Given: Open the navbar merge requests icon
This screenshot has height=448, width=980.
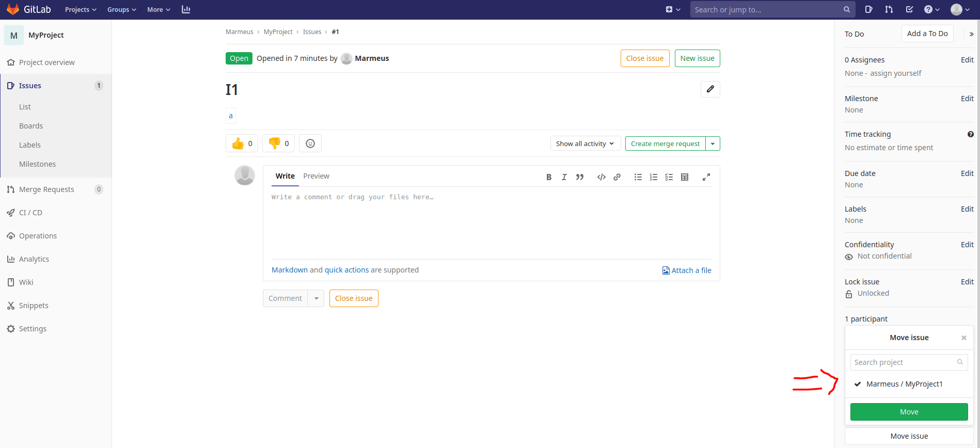Looking at the screenshot, I should tap(889, 9).
